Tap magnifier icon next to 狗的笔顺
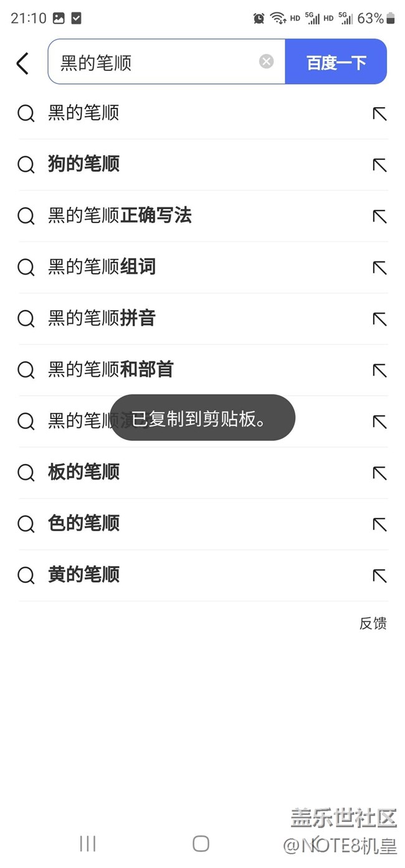 click(x=26, y=165)
